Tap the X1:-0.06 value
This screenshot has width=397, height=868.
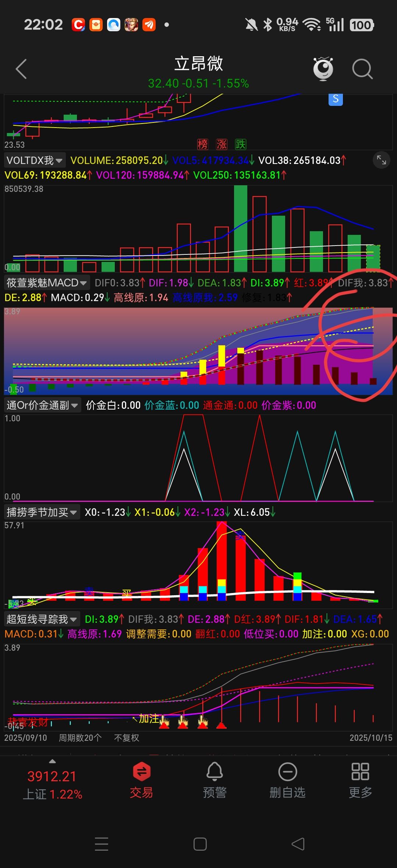click(157, 512)
